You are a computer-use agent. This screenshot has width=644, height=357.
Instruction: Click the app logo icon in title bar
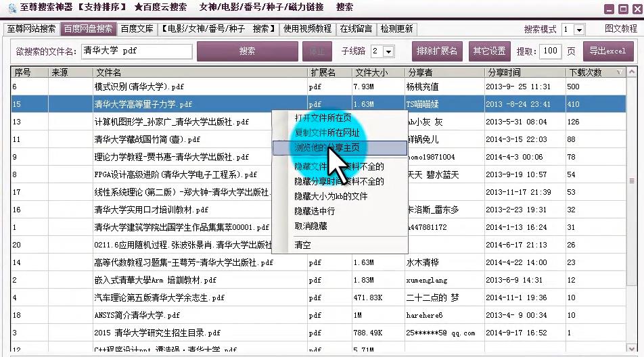pyautogui.click(x=12, y=7)
